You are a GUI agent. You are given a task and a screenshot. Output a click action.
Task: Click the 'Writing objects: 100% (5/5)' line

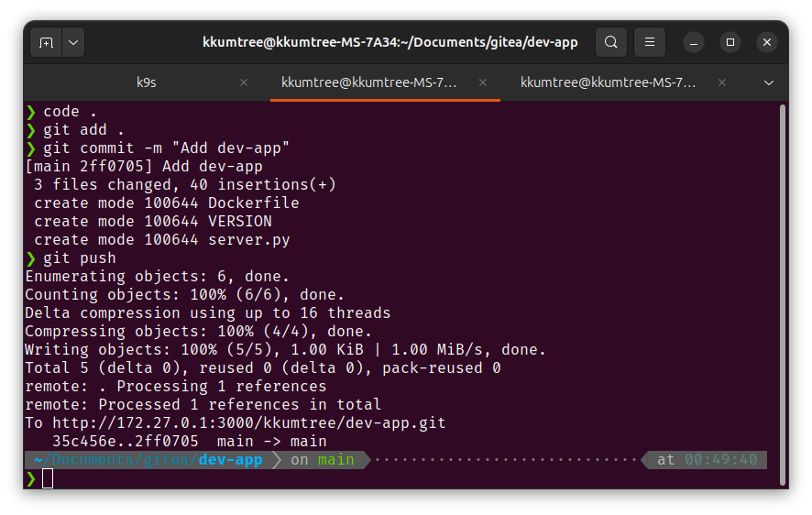pyautogui.click(x=285, y=350)
